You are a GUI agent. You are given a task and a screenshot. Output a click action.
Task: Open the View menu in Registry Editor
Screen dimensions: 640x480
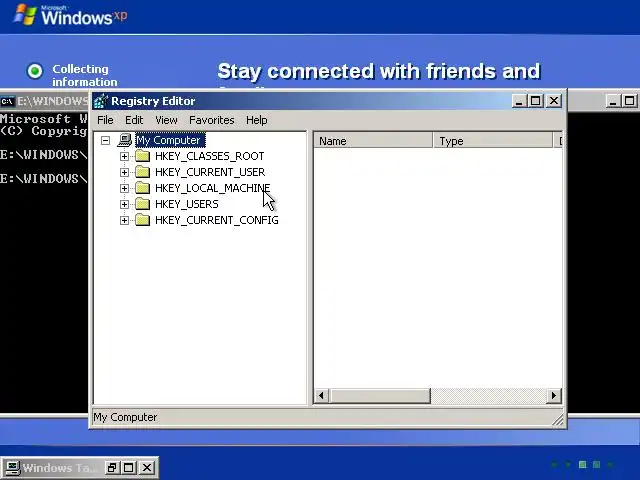tap(166, 120)
